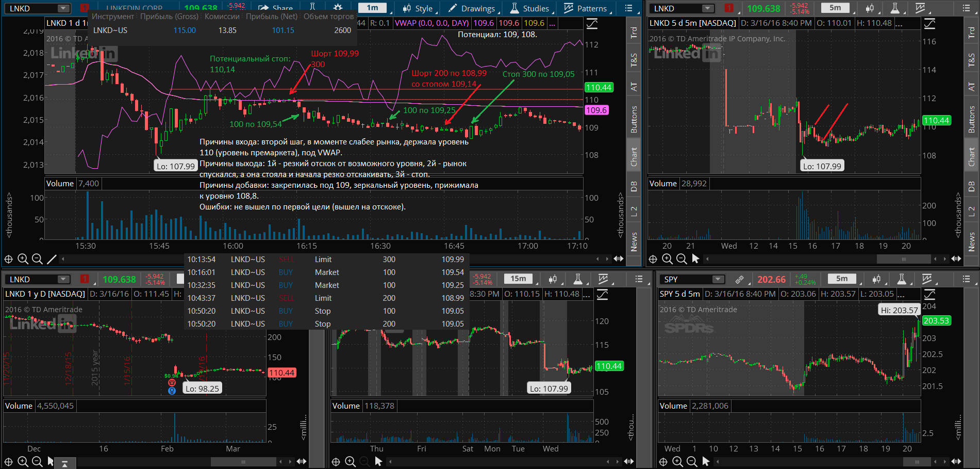
Task: Zoom out on the SPY chart
Action: point(692,462)
